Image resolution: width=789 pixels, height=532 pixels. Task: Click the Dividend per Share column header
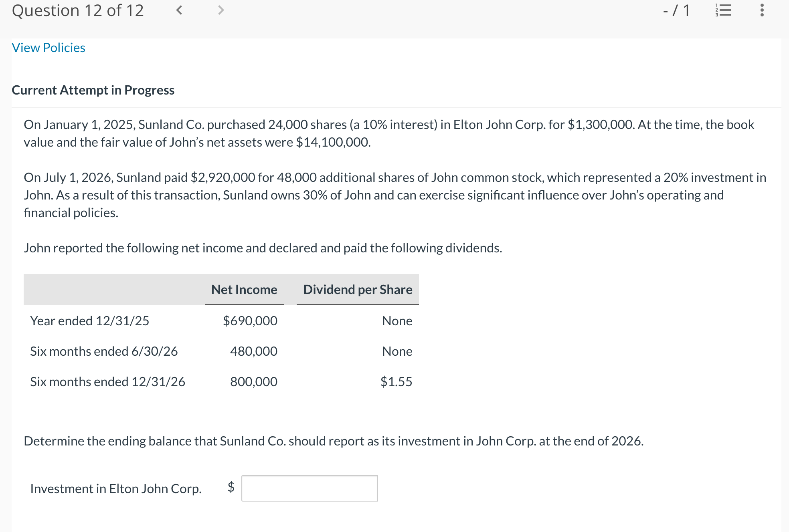(x=358, y=289)
